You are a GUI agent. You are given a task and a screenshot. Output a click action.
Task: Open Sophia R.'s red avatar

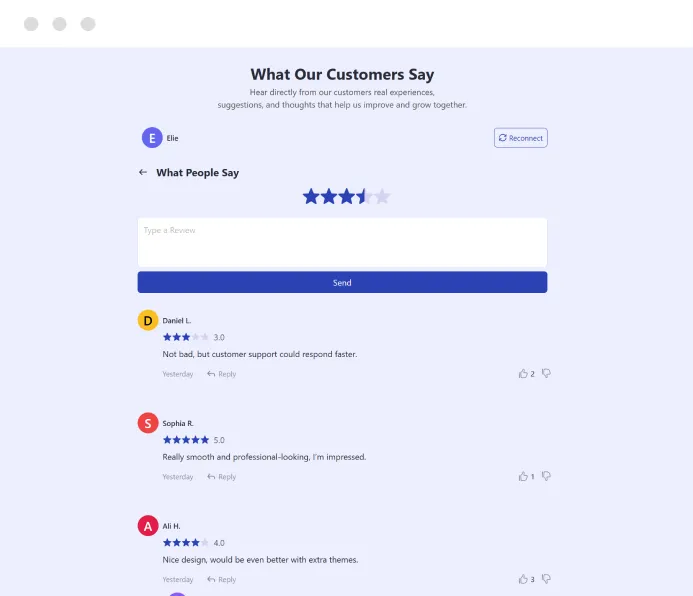click(x=148, y=423)
